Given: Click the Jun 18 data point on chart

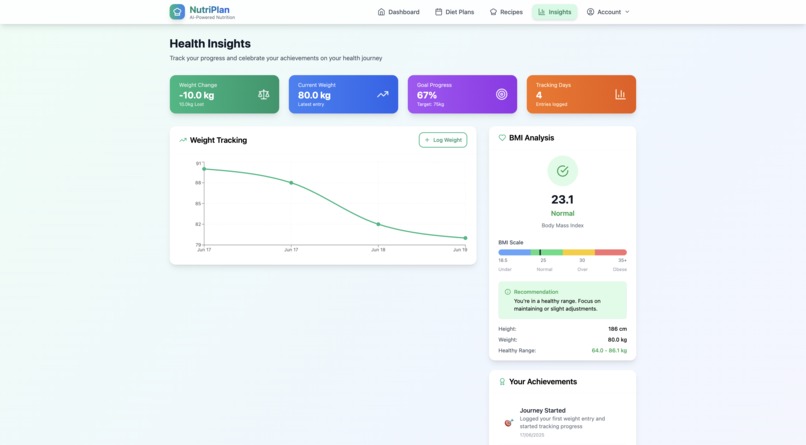Looking at the screenshot, I should [378, 224].
